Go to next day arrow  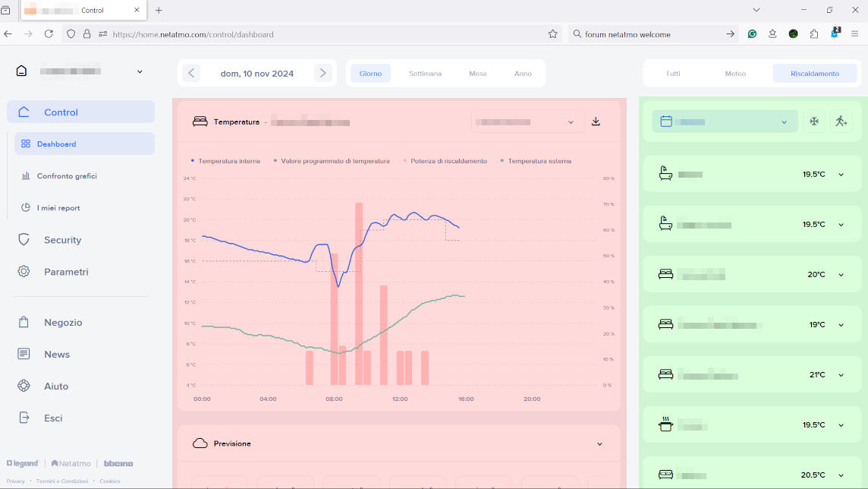323,74
